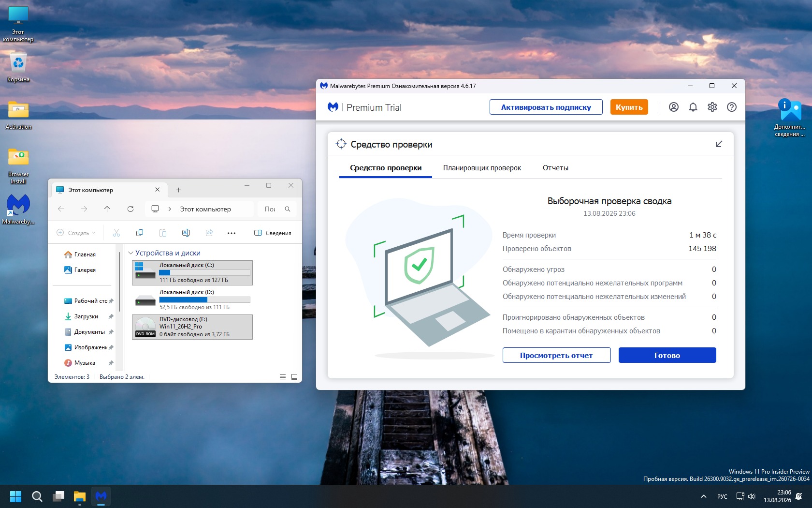
Task: Open the taskbar clock and date
Action: (777, 496)
